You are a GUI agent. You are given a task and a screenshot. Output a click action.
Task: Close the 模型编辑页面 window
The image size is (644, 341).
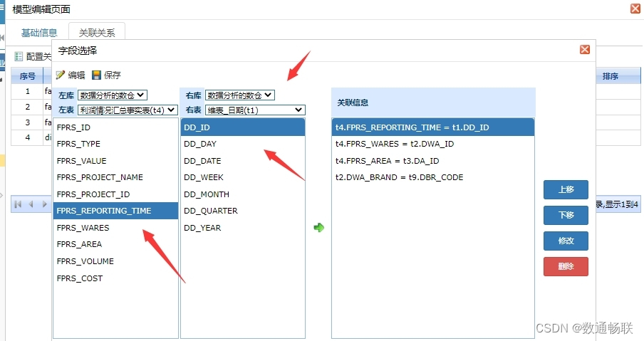[x=635, y=9]
